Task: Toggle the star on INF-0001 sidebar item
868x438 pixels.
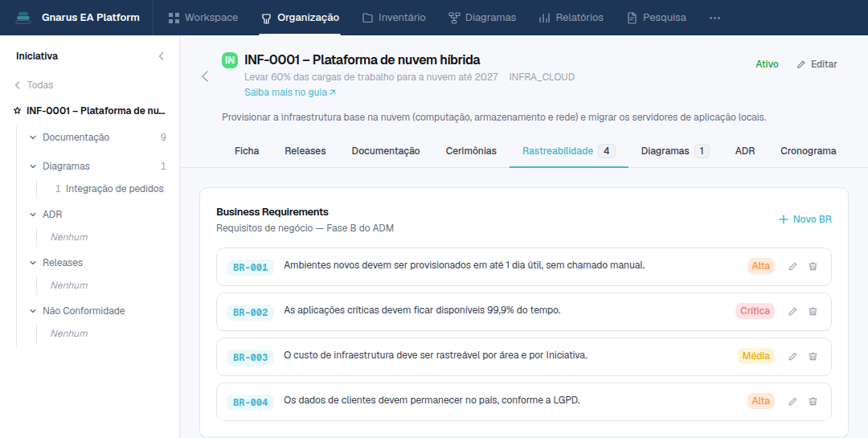Action: point(17,111)
